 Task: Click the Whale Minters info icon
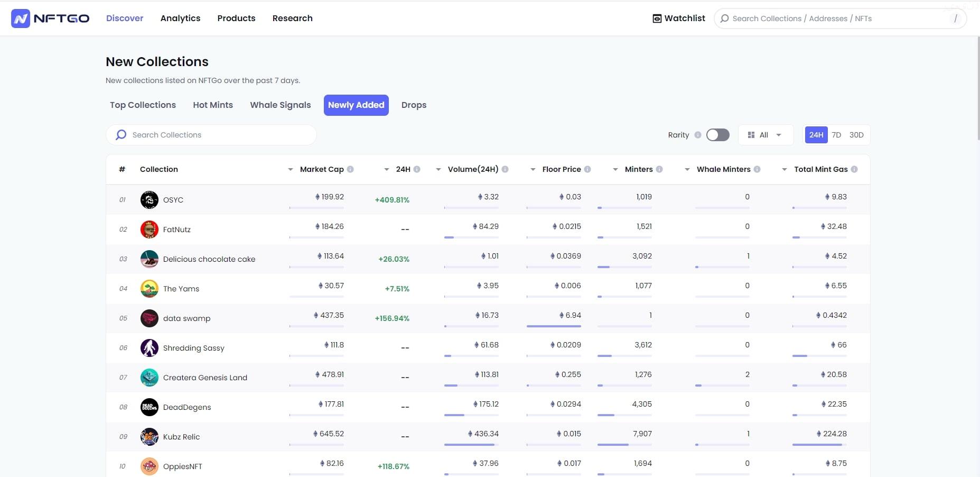pos(757,169)
